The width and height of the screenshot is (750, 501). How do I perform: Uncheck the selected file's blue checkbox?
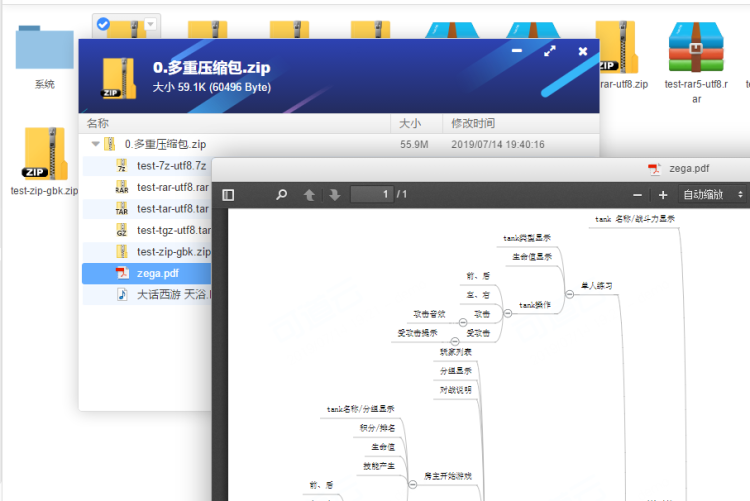pyautogui.click(x=103, y=23)
